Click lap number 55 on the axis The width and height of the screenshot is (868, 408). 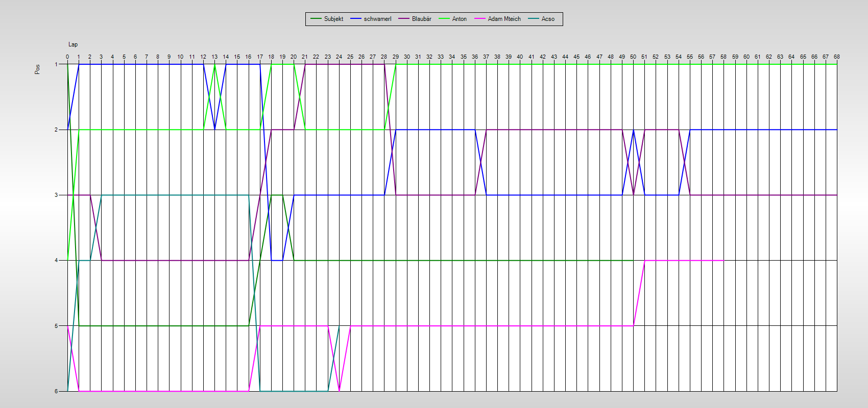690,57
